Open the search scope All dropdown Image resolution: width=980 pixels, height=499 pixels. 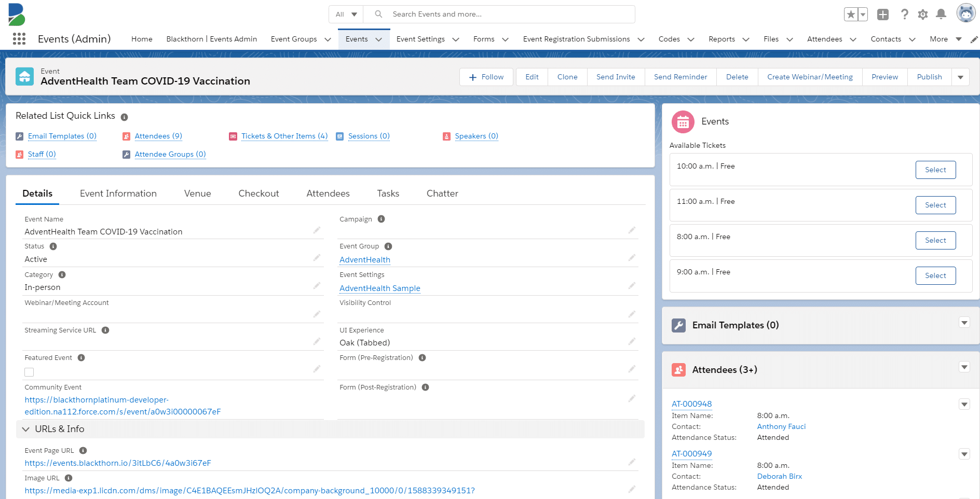click(346, 14)
